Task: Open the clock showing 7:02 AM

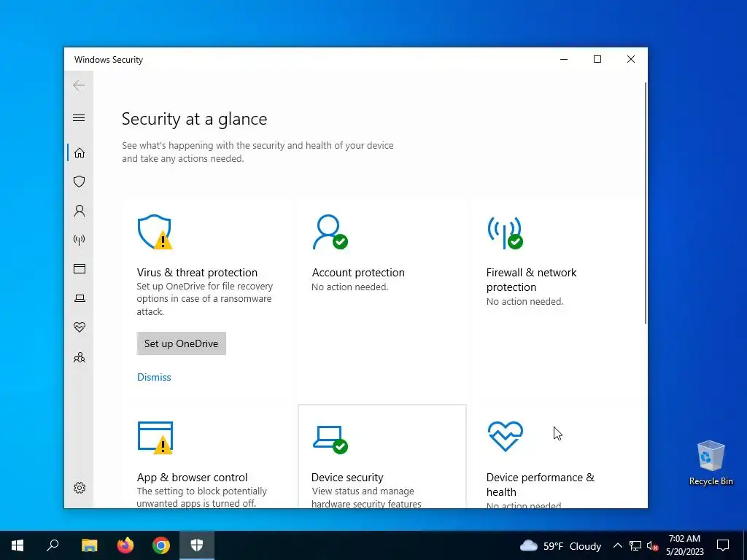Action: pyautogui.click(x=684, y=545)
